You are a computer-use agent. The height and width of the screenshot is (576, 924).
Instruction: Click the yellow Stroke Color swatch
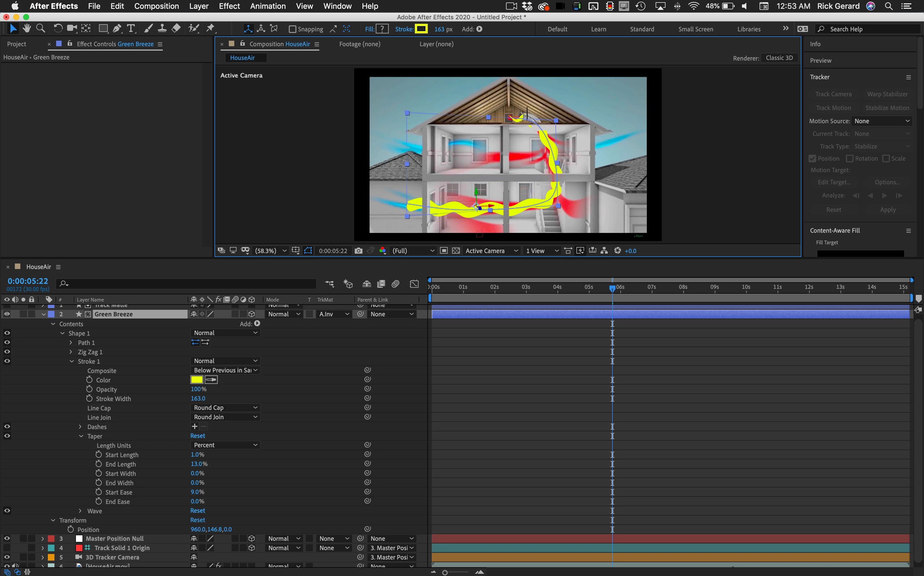tap(197, 380)
